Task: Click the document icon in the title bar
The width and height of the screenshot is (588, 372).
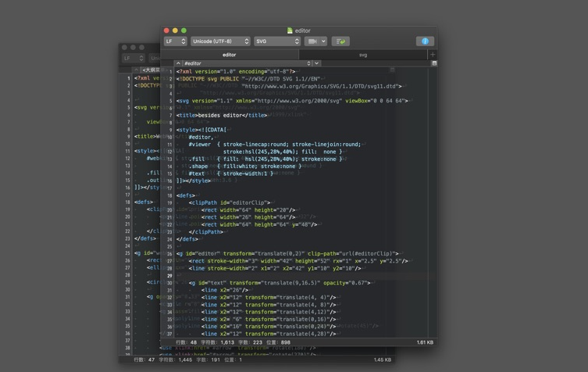Action: (x=290, y=30)
